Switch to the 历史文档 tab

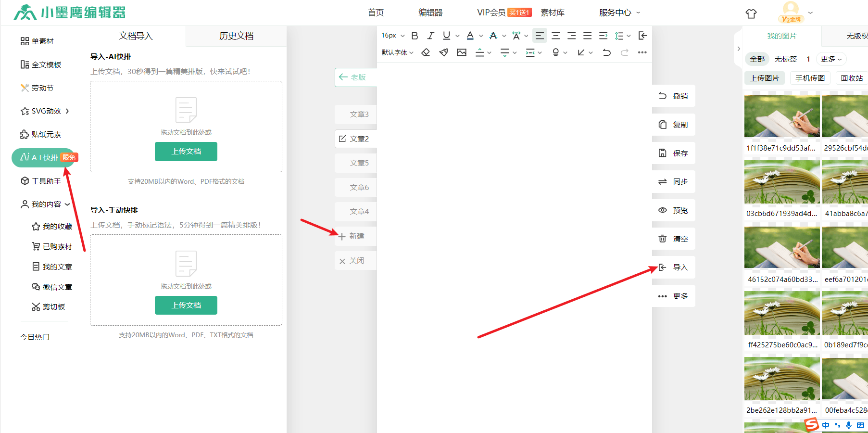point(236,36)
